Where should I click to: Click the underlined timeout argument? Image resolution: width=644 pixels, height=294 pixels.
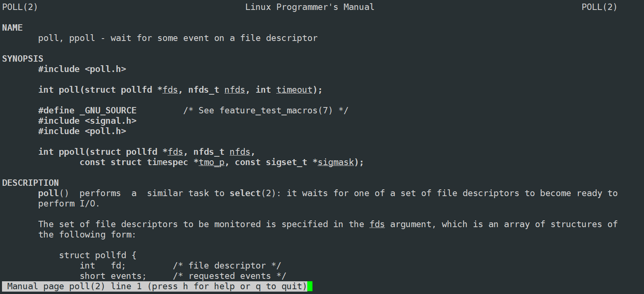(x=295, y=90)
